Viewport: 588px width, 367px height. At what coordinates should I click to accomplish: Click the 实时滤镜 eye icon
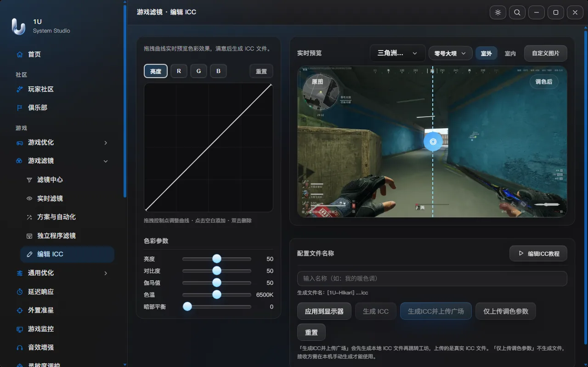pyautogui.click(x=29, y=198)
